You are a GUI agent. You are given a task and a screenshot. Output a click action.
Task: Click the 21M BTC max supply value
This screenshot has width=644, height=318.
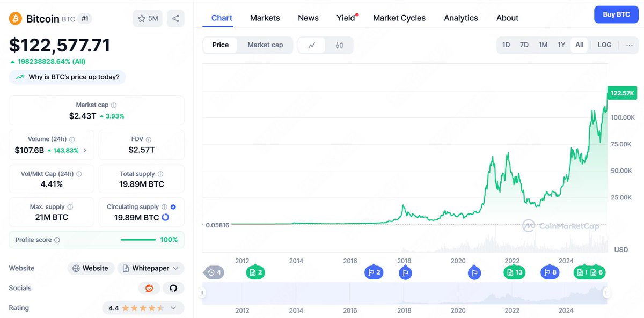[52, 217]
